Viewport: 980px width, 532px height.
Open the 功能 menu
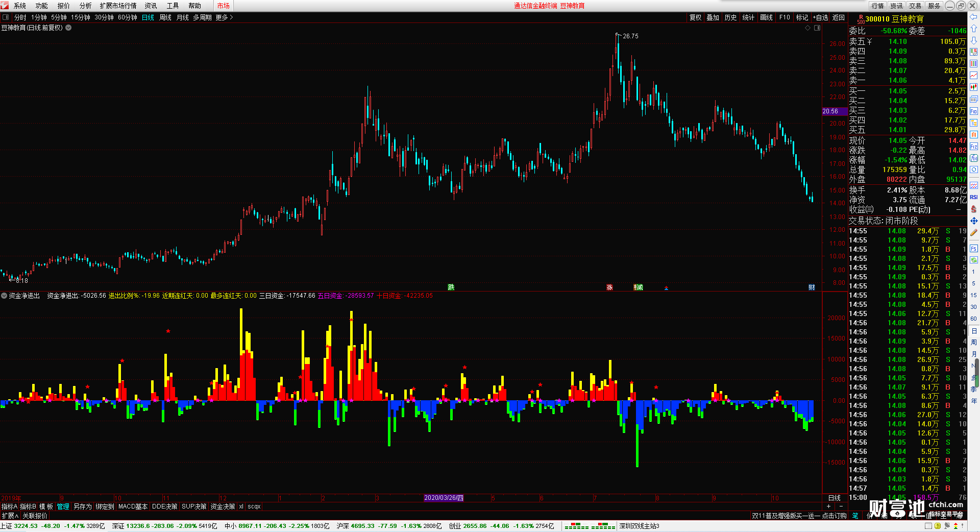tap(42, 6)
